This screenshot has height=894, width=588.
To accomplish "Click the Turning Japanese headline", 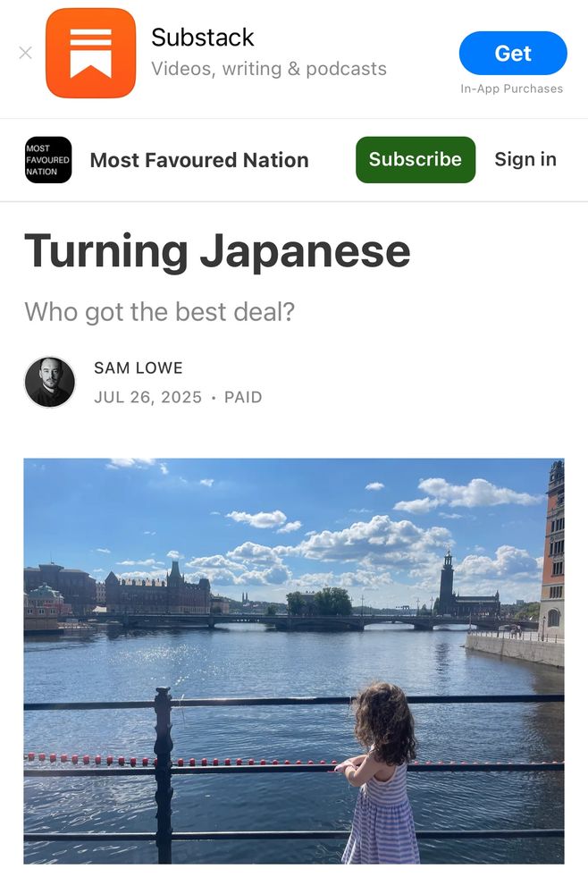I will tap(217, 251).
